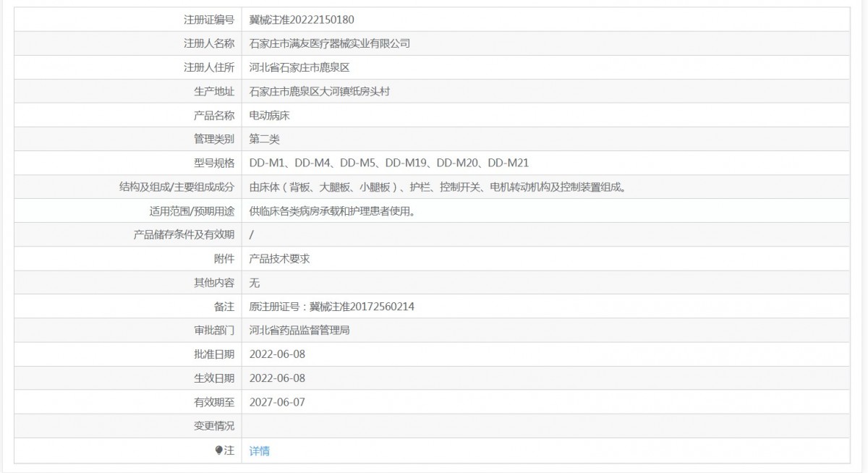The height and width of the screenshot is (473, 868).
Task: Click the 备注 label
Action: click(x=224, y=307)
